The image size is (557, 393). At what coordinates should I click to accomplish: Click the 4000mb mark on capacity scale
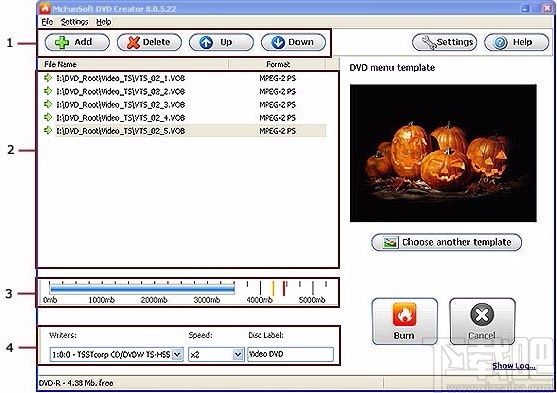(260, 300)
